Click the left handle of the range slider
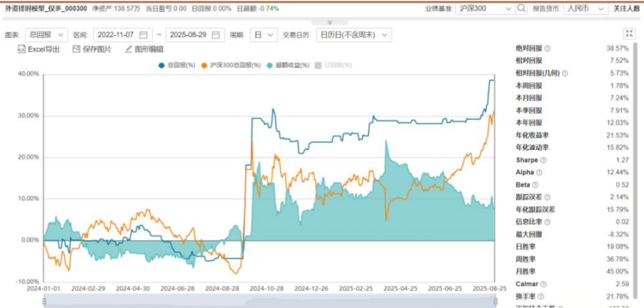This screenshot has width=644, height=308. point(44,301)
